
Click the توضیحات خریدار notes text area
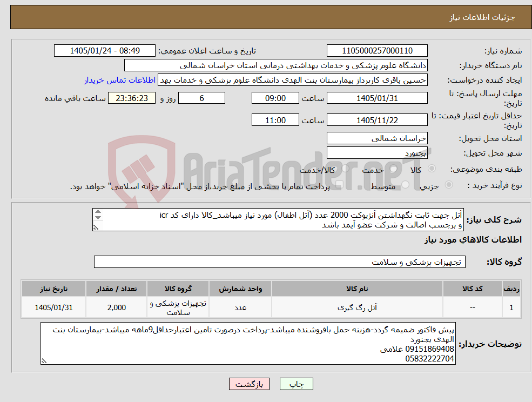click(x=248, y=344)
